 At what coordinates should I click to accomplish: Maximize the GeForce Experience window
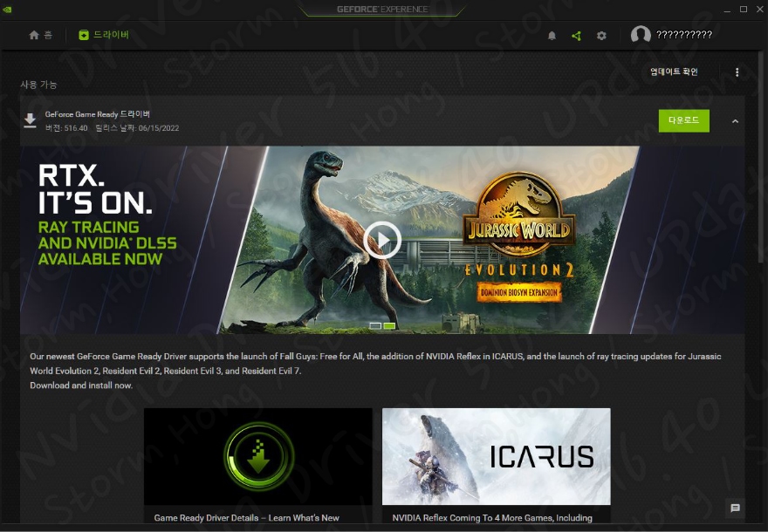click(x=744, y=10)
